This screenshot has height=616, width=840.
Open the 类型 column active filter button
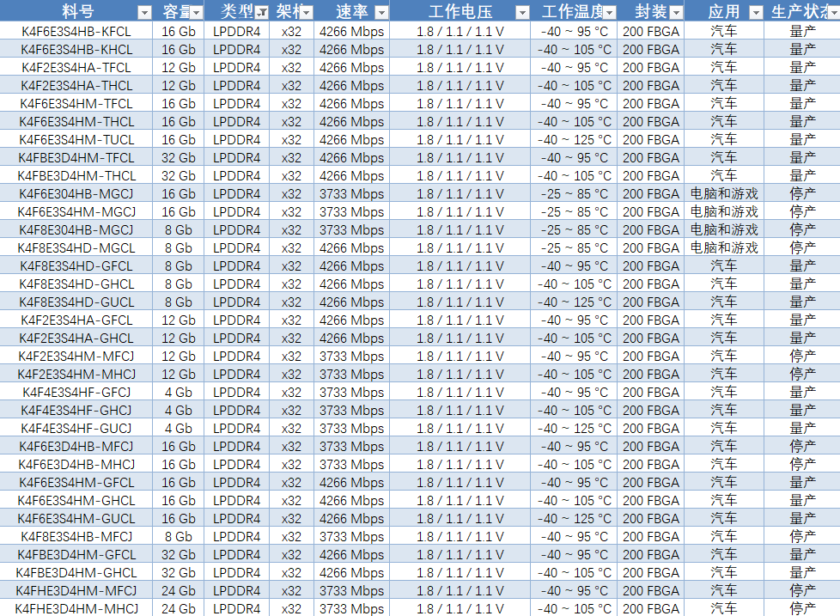261,12
